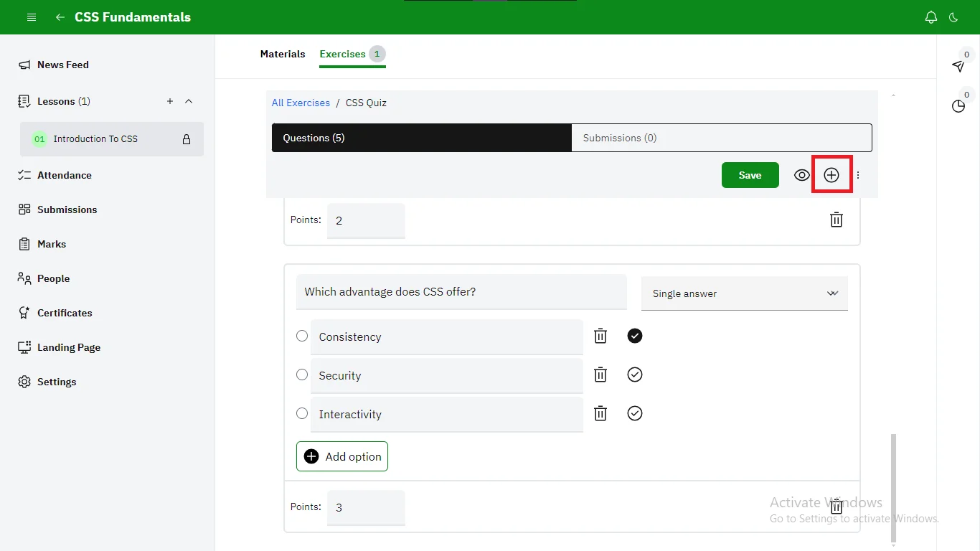Select the Consistency radio button
Screen dimensions: 980x551
(x=302, y=336)
